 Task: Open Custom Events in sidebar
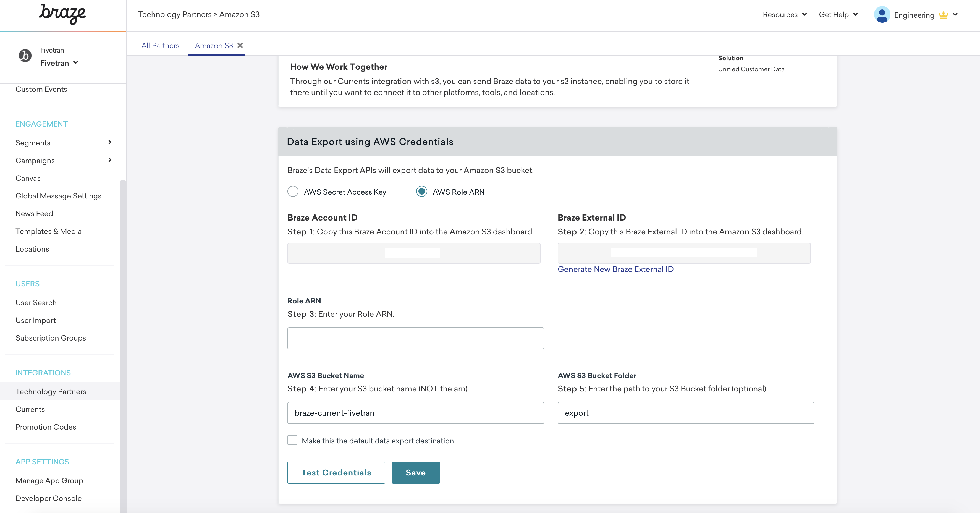click(x=41, y=90)
